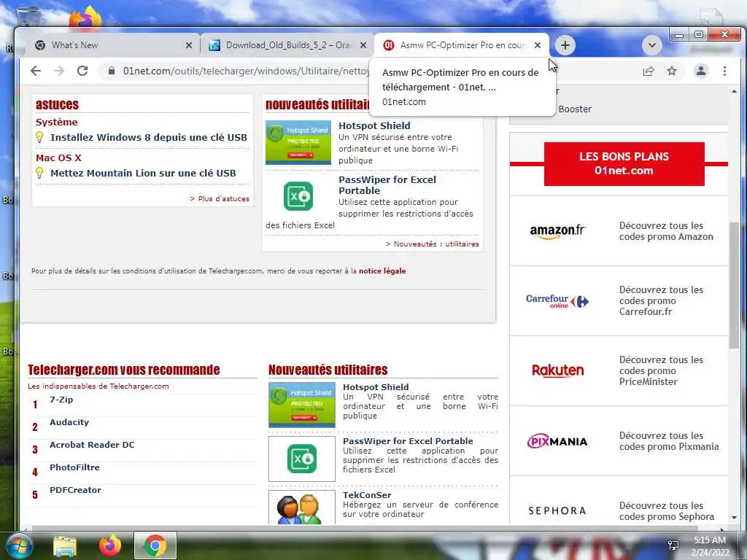Close the Asmw PC-Optimizer Pro tab

(x=538, y=45)
